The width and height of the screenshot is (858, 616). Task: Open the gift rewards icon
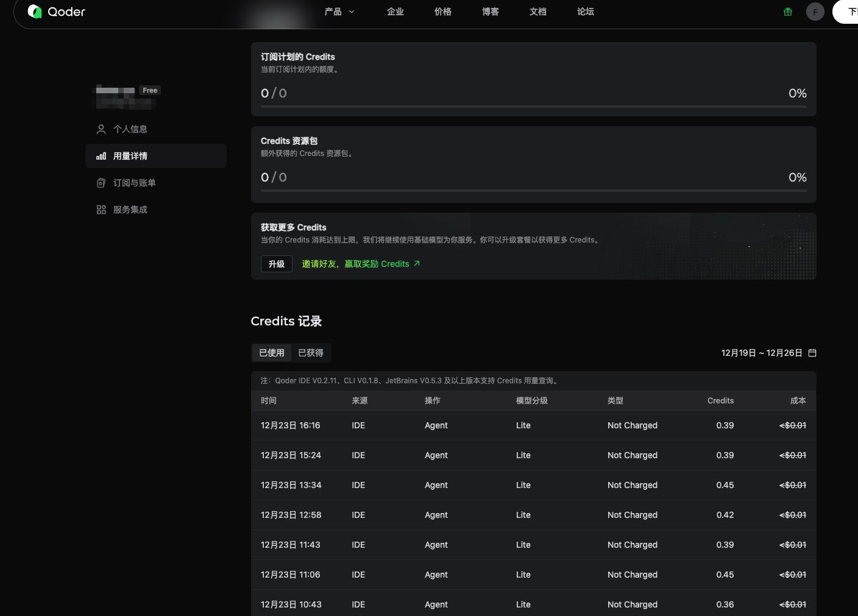[788, 12]
